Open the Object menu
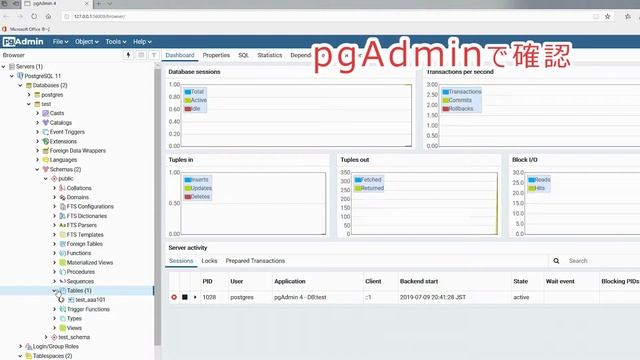Screen dimensions: 640x360 [x=87, y=42]
